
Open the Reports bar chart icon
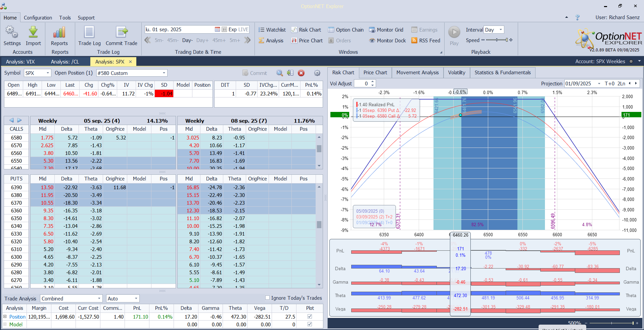59,36
